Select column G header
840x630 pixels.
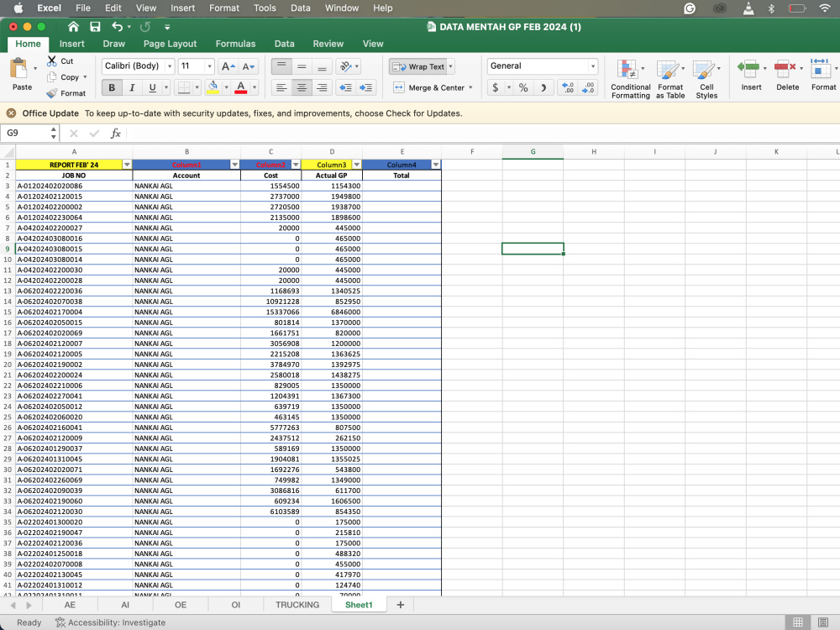(533, 151)
